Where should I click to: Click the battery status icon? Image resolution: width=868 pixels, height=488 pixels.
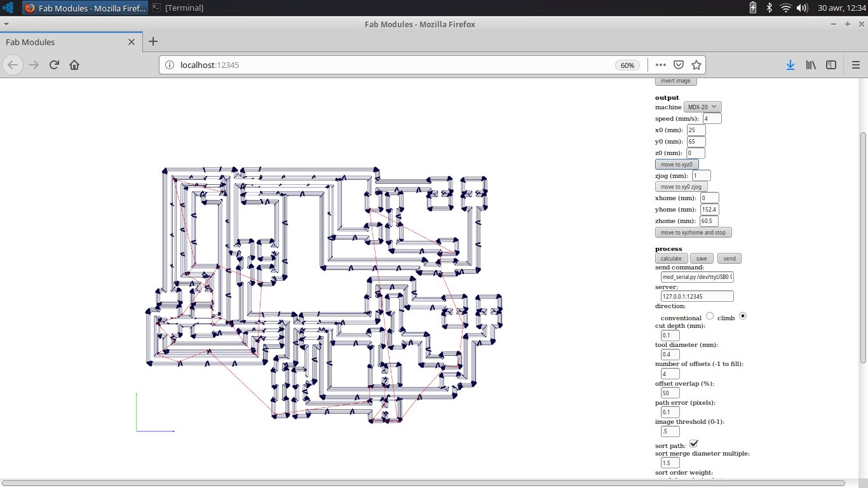pyautogui.click(x=753, y=8)
